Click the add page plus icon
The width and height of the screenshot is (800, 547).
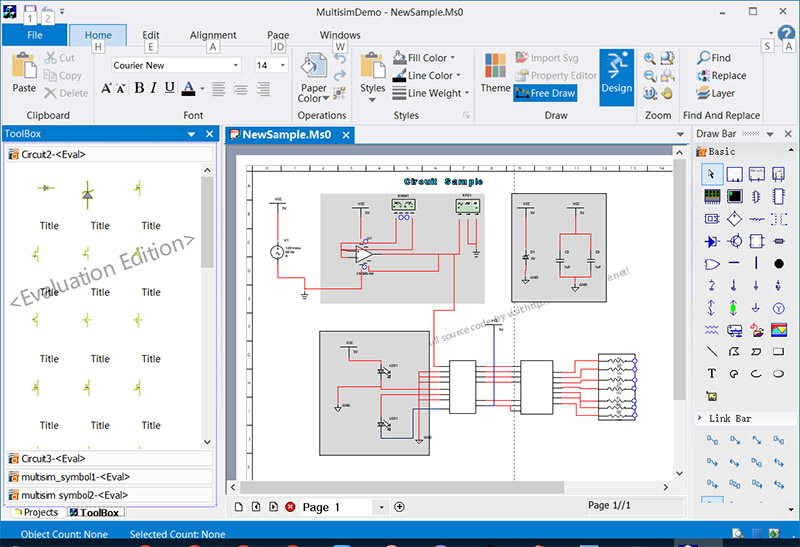[399, 507]
